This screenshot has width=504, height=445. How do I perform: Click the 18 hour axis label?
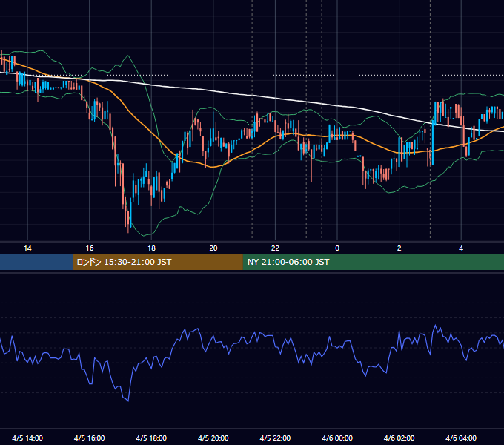click(x=151, y=248)
